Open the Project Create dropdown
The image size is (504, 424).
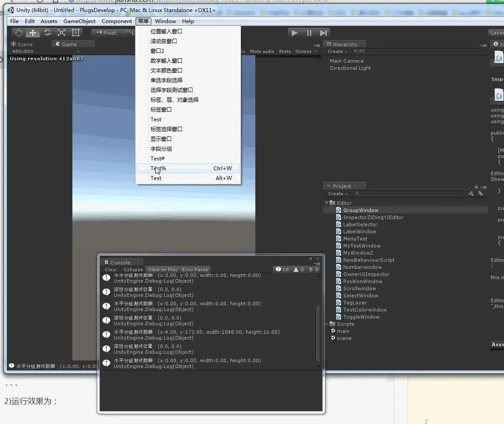(x=337, y=194)
